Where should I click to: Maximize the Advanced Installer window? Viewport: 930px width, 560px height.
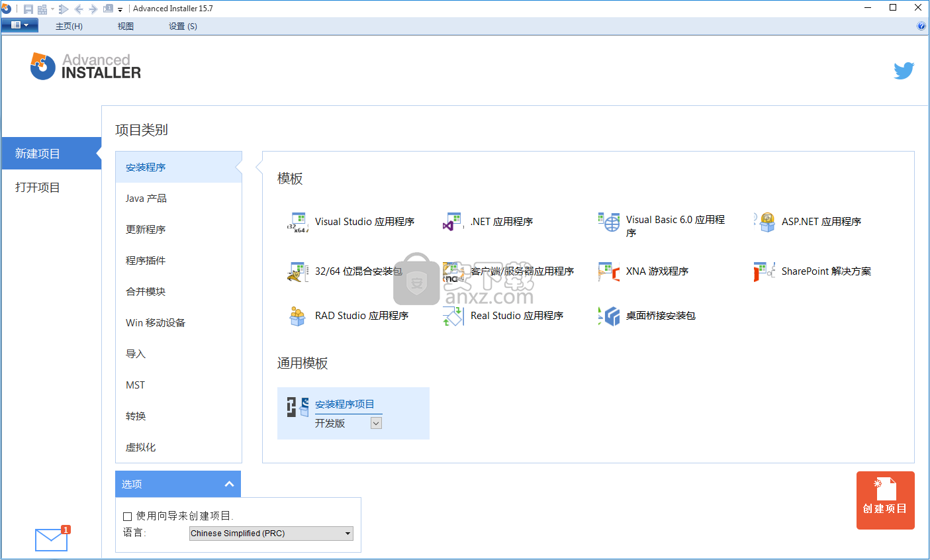point(893,8)
